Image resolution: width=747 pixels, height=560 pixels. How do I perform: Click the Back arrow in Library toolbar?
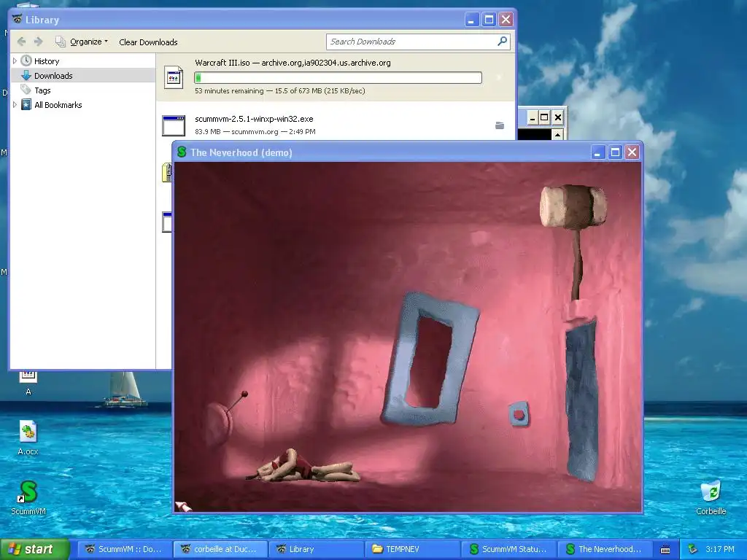[x=21, y=42]
